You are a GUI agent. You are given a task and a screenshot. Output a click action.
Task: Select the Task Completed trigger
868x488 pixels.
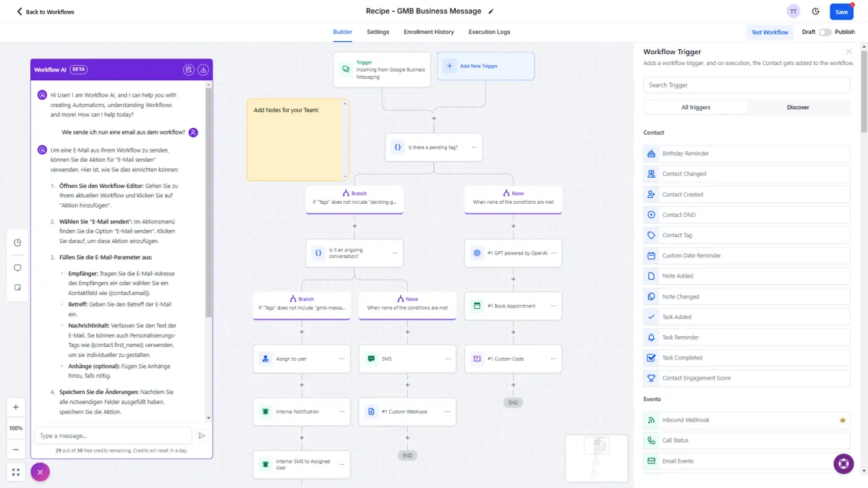[746, 358]
